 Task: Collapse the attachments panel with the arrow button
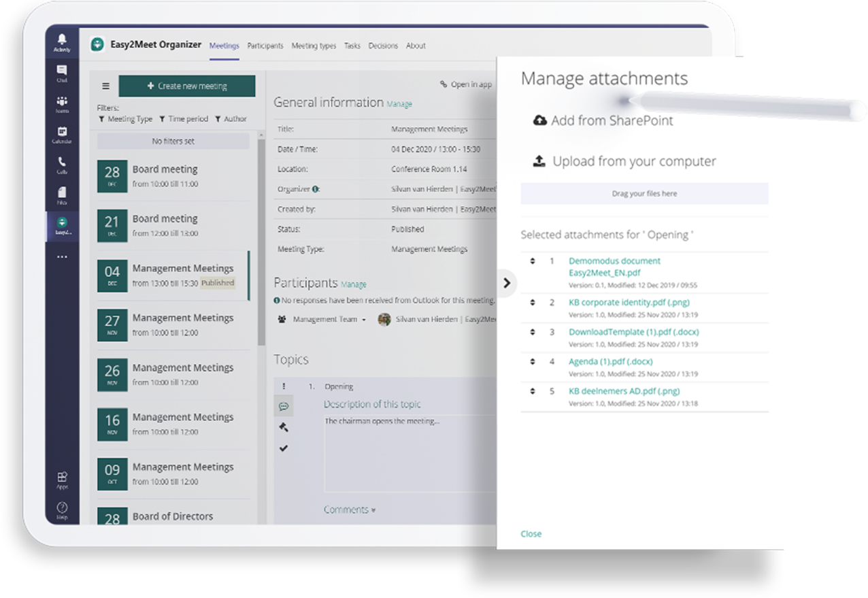click(506, 283)
